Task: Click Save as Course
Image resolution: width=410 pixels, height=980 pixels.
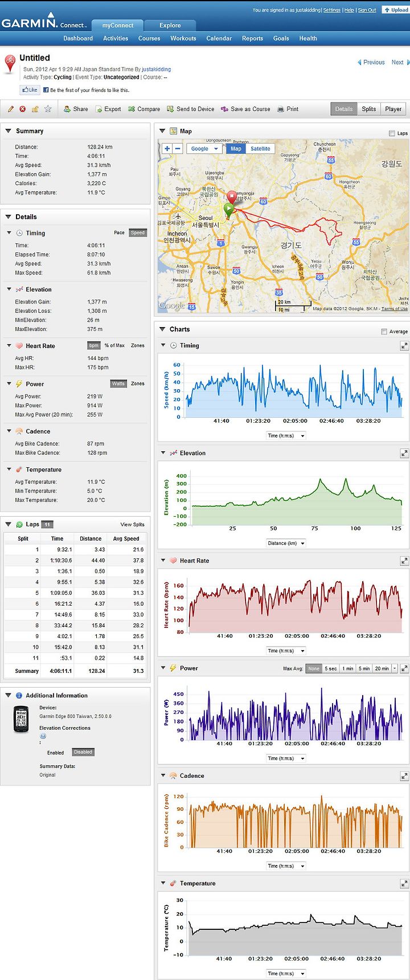Action: pyautogui.click(x=246, y=109)
